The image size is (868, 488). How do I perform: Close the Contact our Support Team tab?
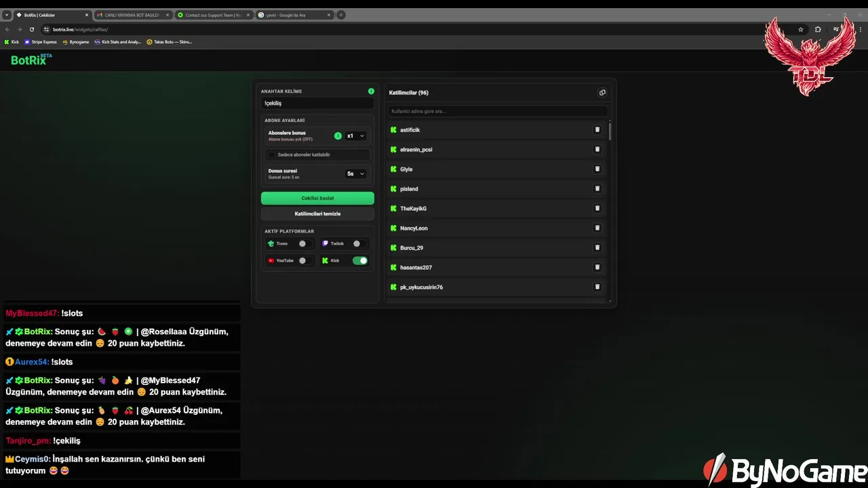point(248,15)
